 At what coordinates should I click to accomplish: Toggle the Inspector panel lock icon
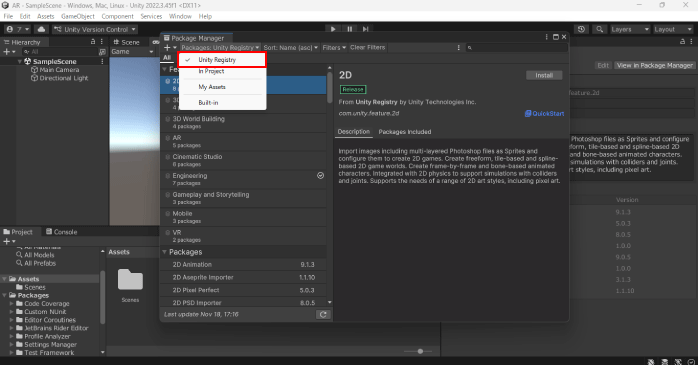682,41
